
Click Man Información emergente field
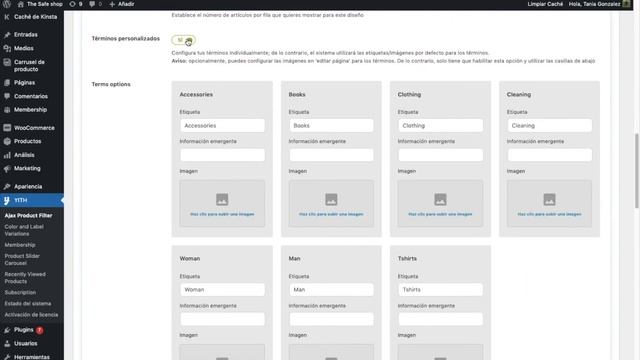(331, 319)
